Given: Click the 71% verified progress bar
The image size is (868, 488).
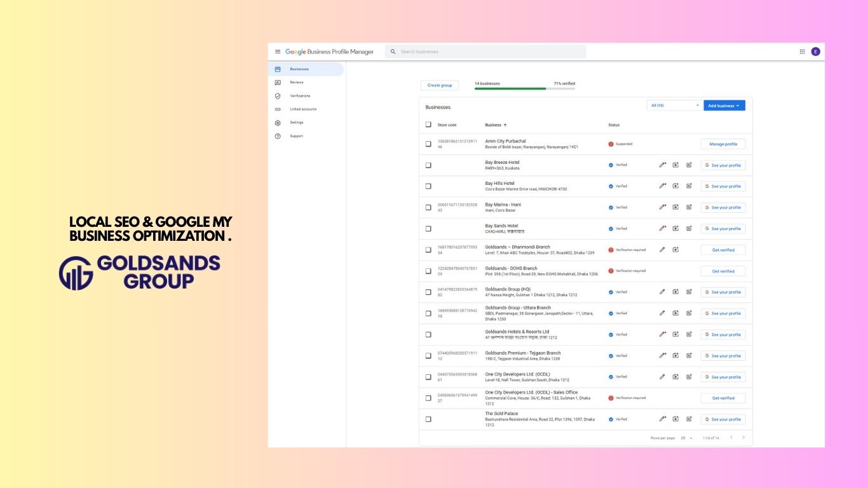Looking at the screenshot, I should 525,88.
